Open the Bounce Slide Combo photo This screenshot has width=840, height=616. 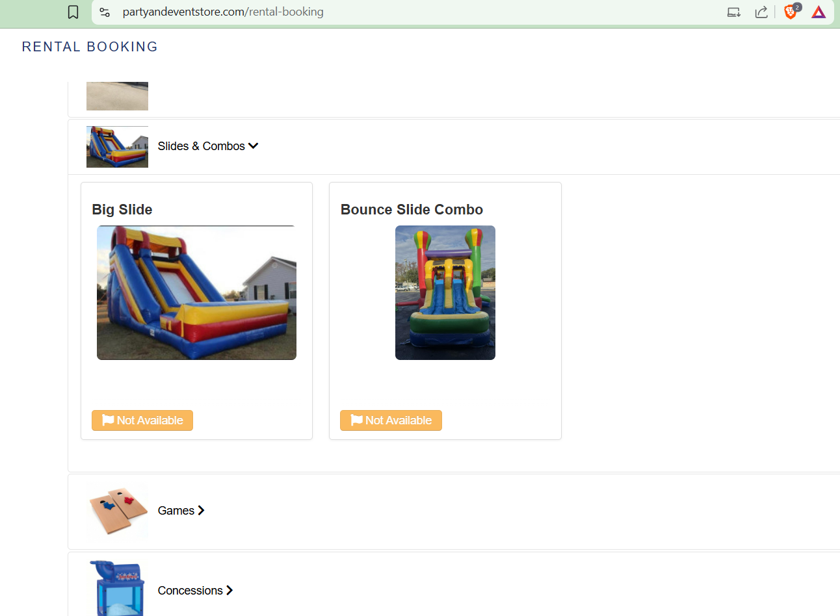click(x=445, y=292)
